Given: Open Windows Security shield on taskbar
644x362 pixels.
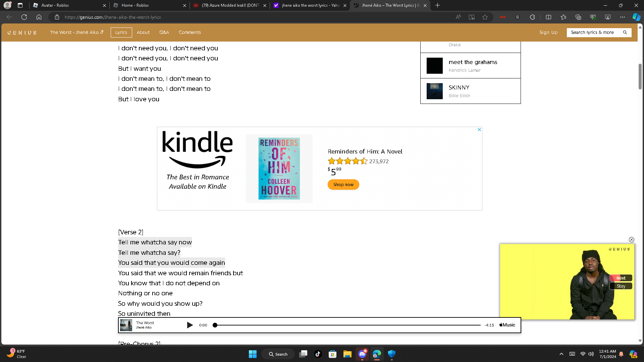Looking at the screenshot, I should 392,354.
